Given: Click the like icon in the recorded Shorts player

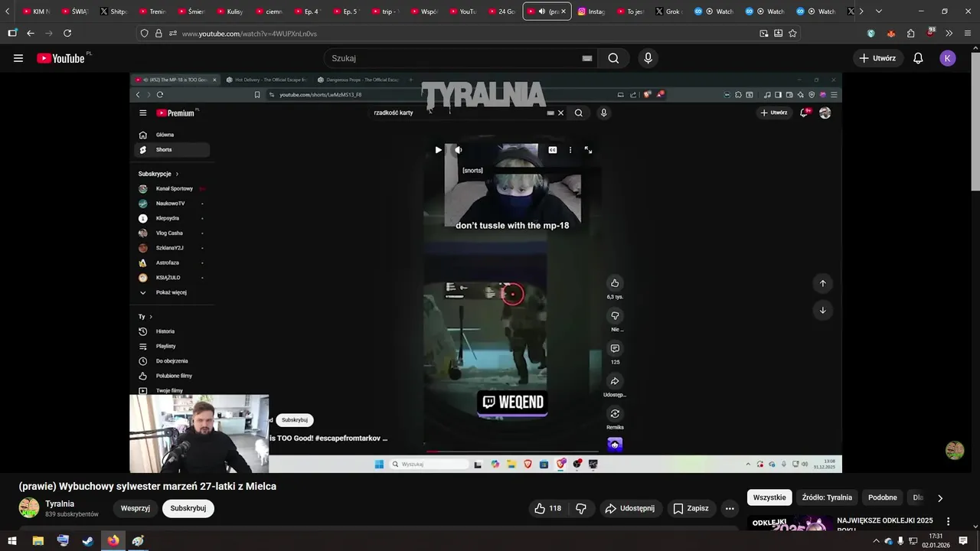Looking at the screenshot, I should pos(615,283).
